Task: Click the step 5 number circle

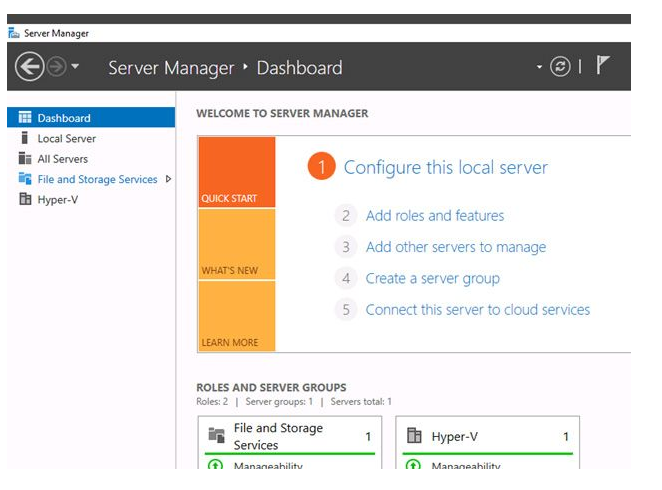Action: click(346, 309)
